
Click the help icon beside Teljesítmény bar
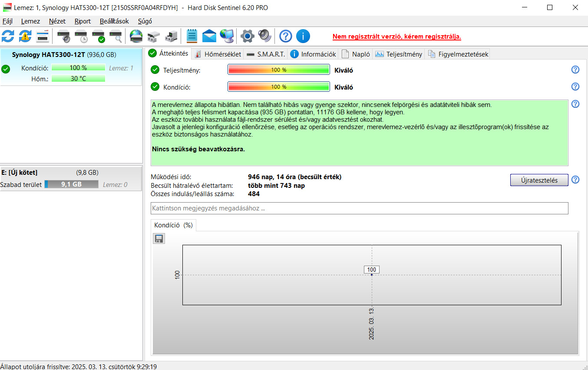(575, 70)
